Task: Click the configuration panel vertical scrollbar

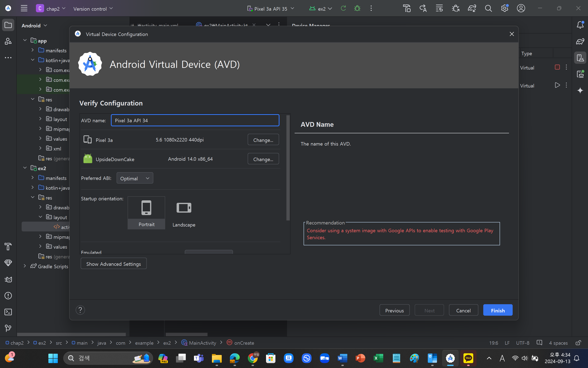Action: [288, 168]
